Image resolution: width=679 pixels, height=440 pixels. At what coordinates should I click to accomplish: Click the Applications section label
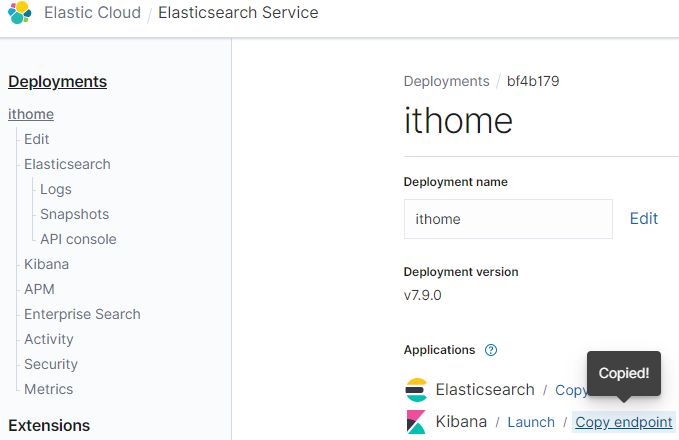[439, 350]
